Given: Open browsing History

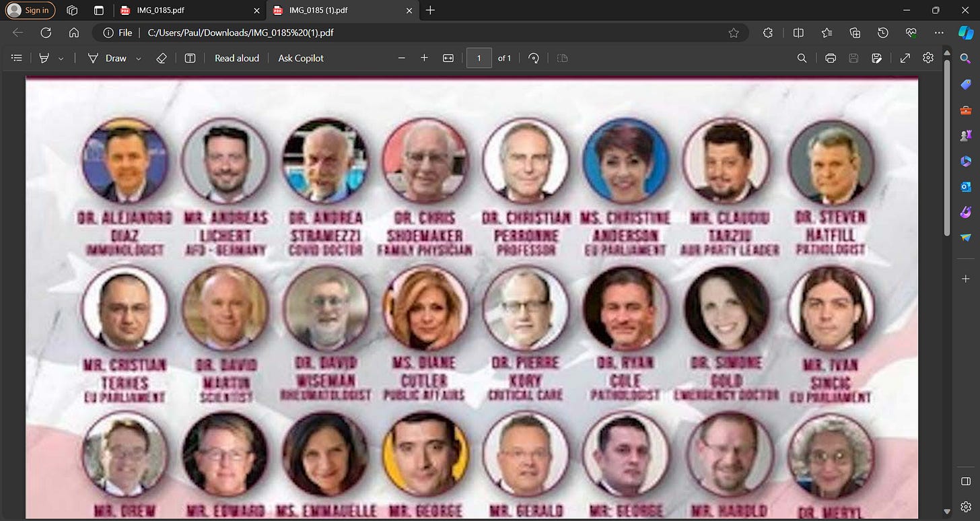Looking at the screenshot, I should 883,32.
